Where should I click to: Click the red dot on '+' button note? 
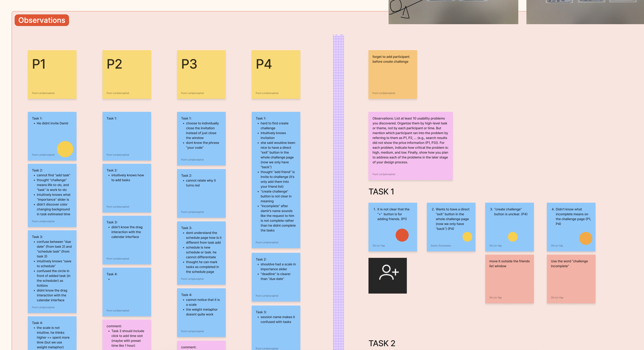[402, 235]
